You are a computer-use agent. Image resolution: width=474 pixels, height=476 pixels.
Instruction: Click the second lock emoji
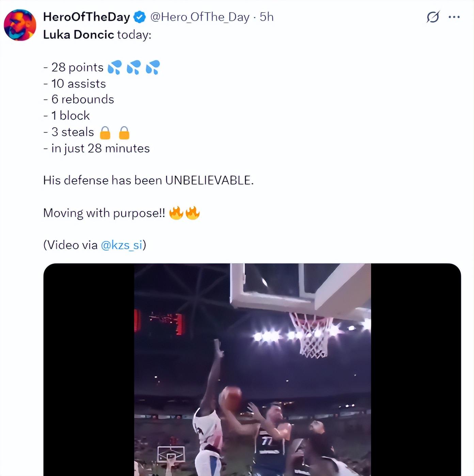(x=124, y=133)
